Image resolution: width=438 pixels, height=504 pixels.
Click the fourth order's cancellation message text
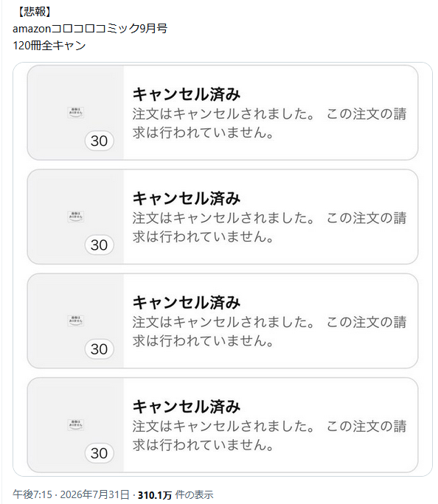click(x=269, y=435)
